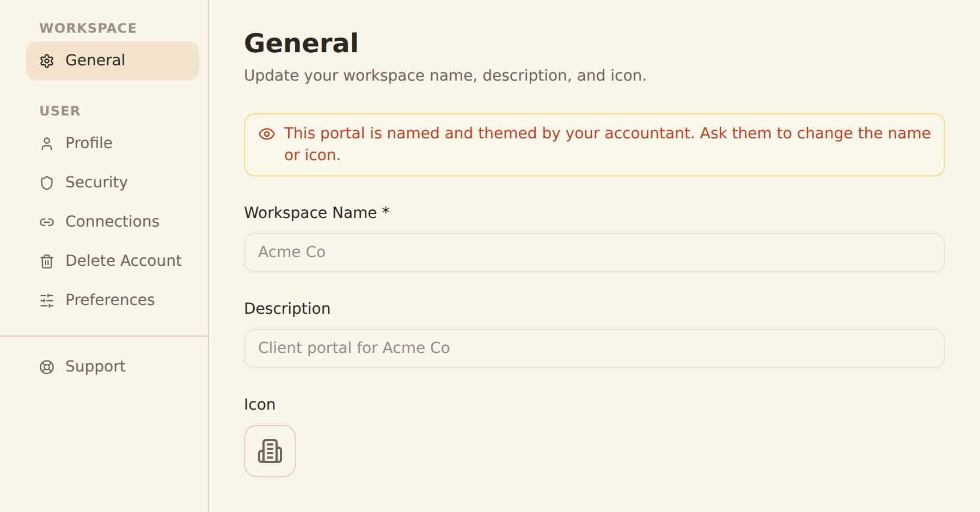The height and width of the screenshot is (512, 980).
Task: Click the Description field label
Action: pyautogui.click(x=287, y=309)
